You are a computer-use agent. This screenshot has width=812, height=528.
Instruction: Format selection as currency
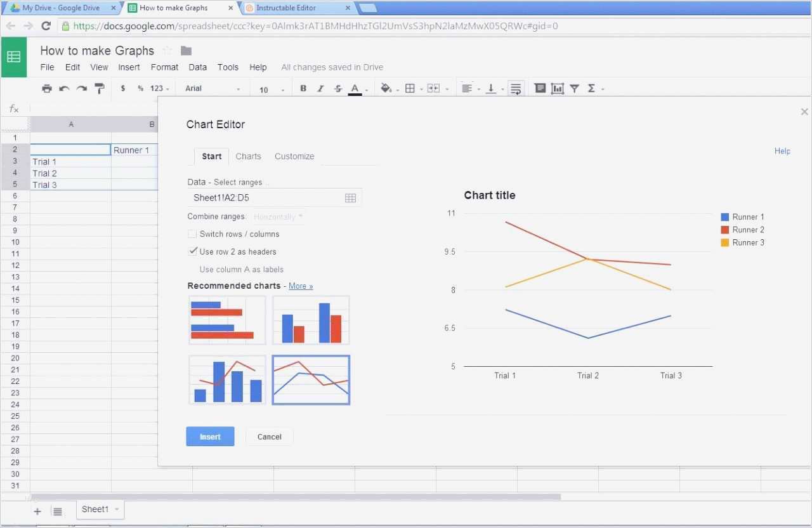(x=123, y=88)
